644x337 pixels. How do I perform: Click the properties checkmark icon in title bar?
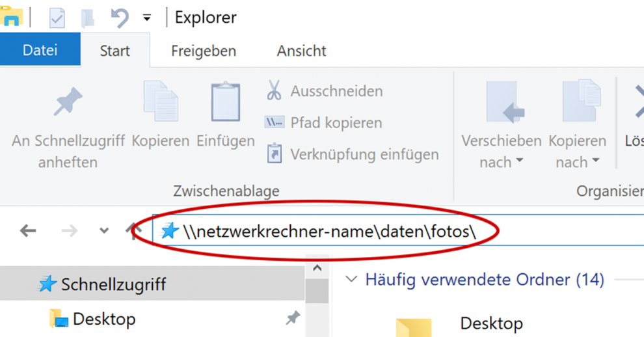pyautogui.click(x=57, y=18)
